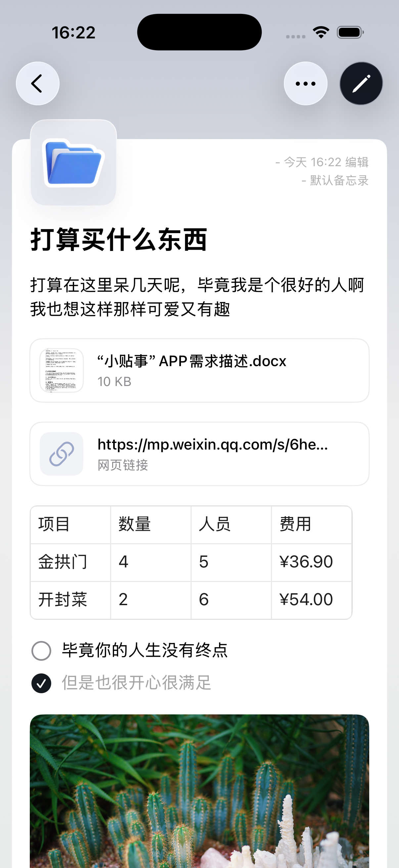This screenshot has height=868, width=399.
Task: Select the 费用 column header
Action: (311, 524)
